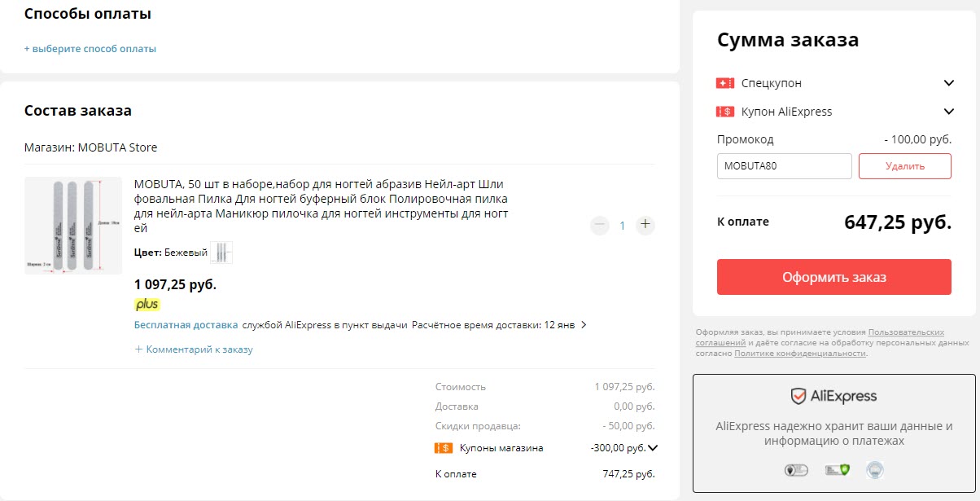
Task: Click the MOBUTA80 promo code field
Action: click(x=784, y=166)
